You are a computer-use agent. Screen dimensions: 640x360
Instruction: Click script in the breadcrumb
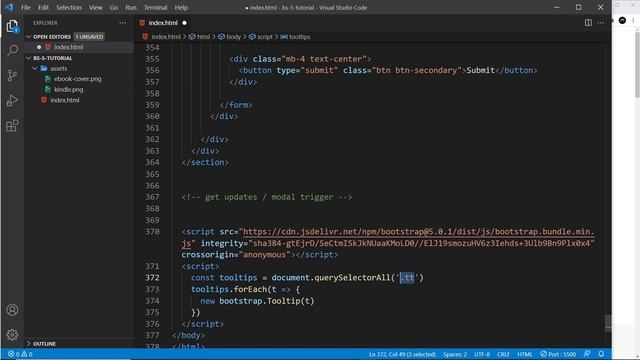(264, 37)
